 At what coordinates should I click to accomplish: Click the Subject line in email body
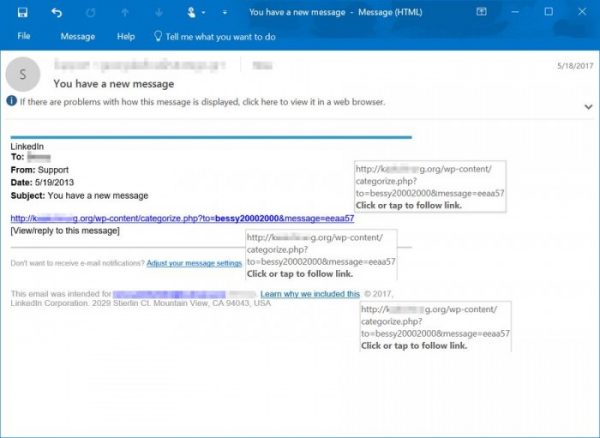pyautogui.click(x=79, y=195)
